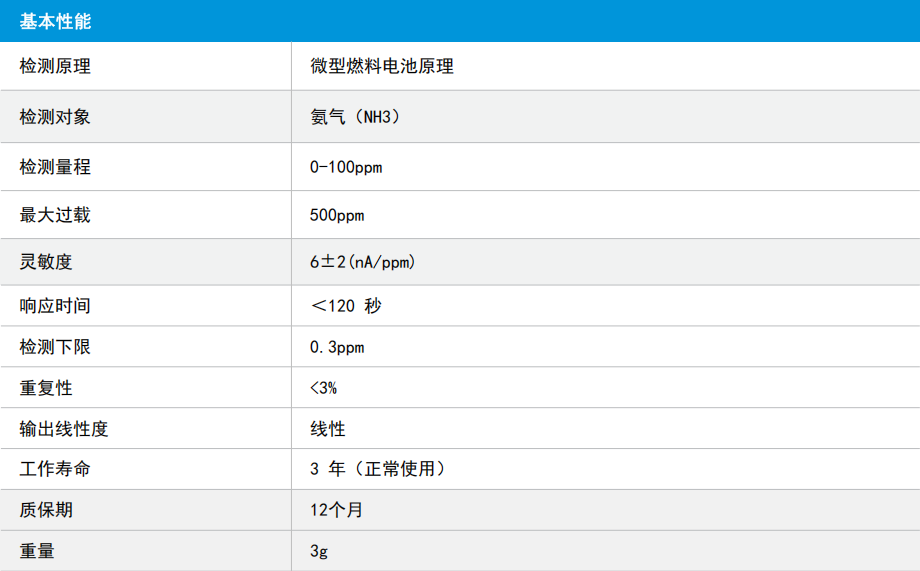The width and height of the screenshot is (920, 571).
Task: Select the 检测量程 label
Action: click(x=55, y=167)
